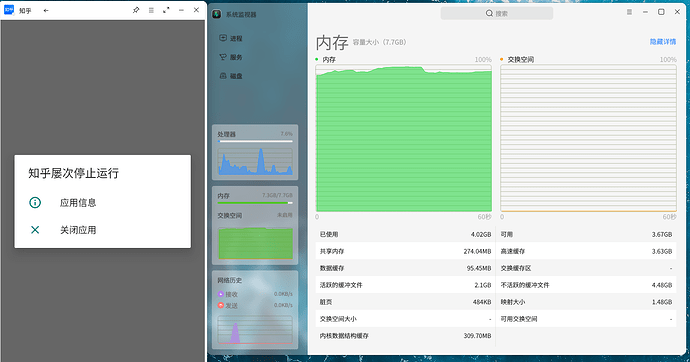Select the 内存 memory usage card
The width and height of the screenshot is (690, 362).
(255, 226)
